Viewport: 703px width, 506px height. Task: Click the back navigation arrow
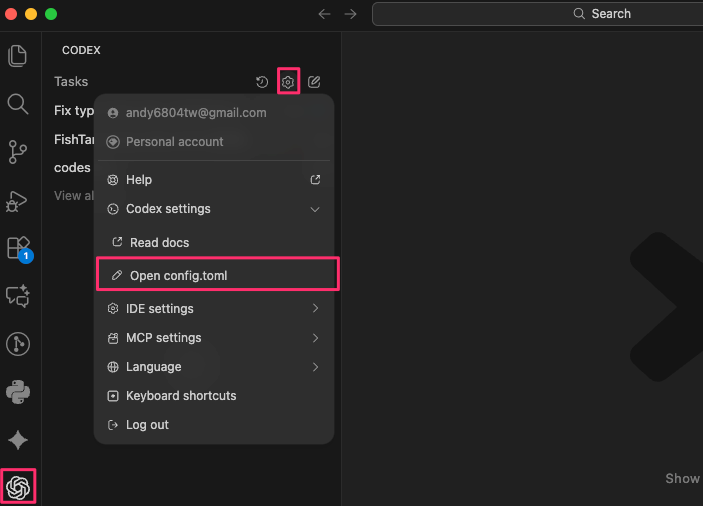tap(324, 14)
